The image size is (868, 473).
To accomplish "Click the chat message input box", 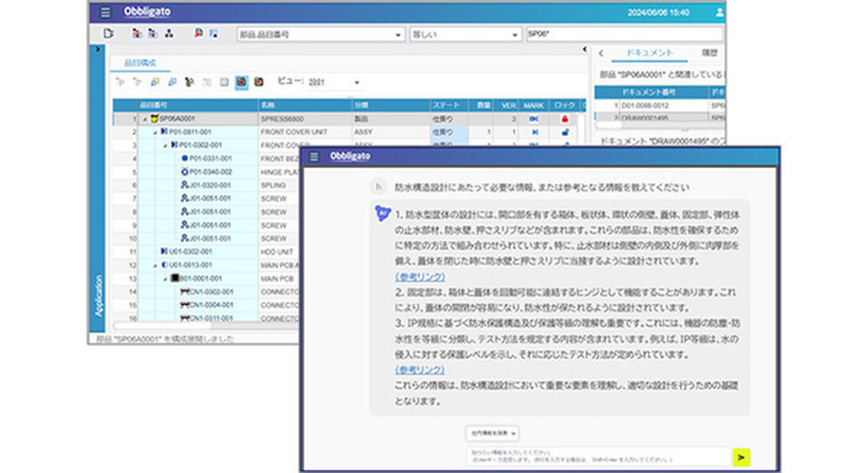I will 598,456.
